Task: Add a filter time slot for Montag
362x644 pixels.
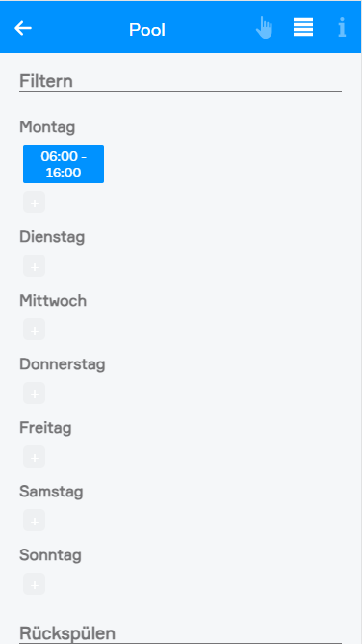Action: [x=34, y=202]
